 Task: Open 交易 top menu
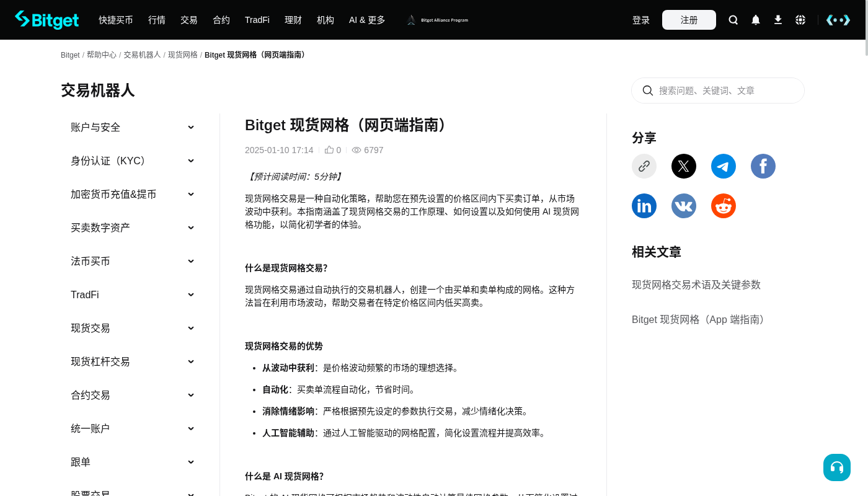click(x=189, y=20)
